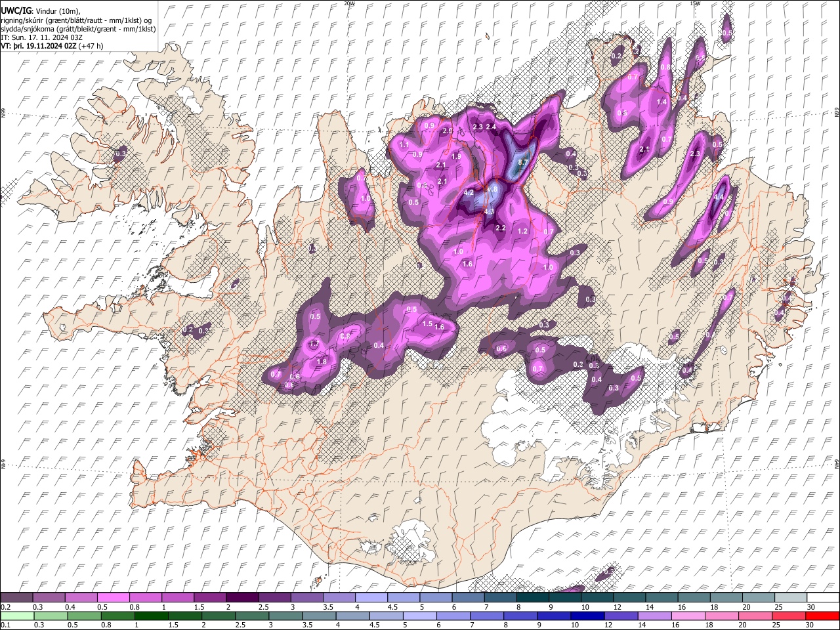Click the 4.3 precipitation value on map
This screenshot has width=840, height=630.
pyautogui.click(x=489, y=212)
